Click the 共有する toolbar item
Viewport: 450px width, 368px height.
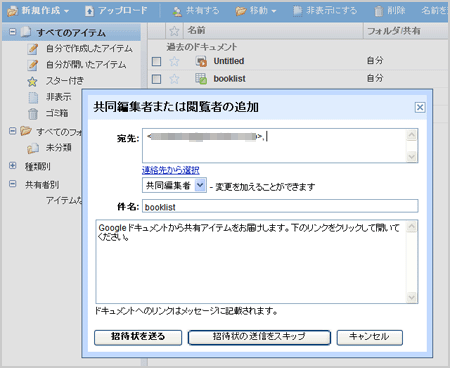196,11
